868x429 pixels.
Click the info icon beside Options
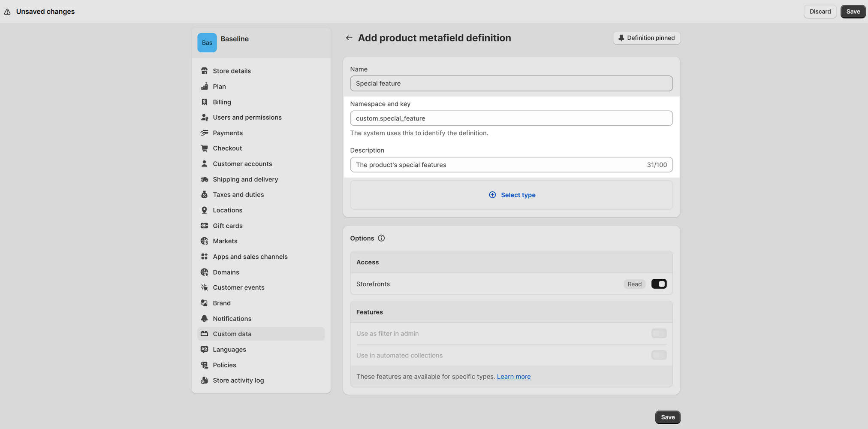[x=381, y=238]
